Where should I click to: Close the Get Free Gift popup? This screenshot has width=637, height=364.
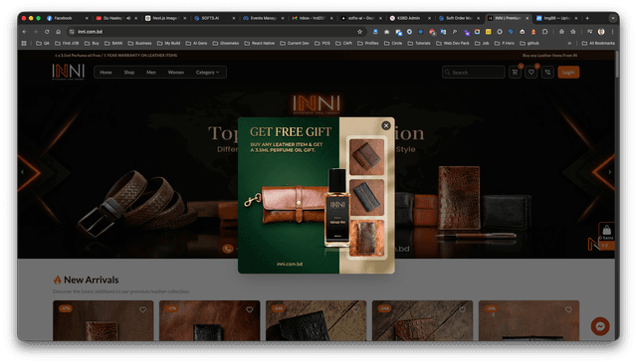pos(386,125)
